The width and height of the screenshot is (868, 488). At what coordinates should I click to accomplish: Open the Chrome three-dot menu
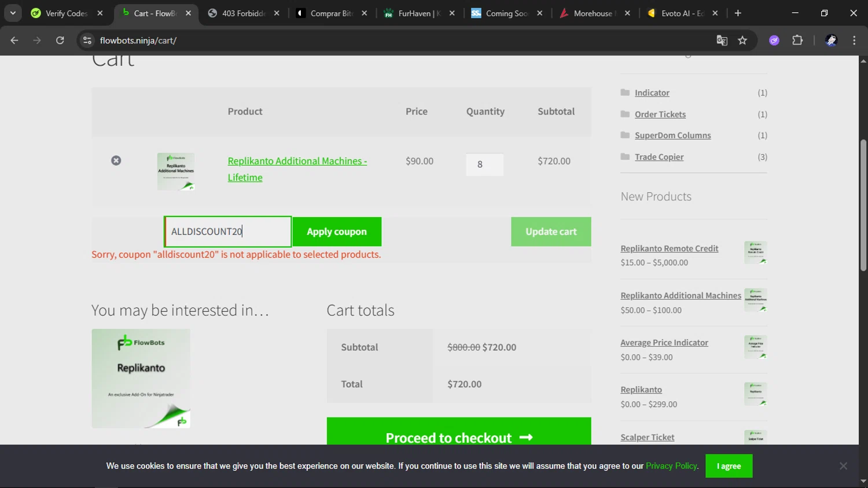(x=854, y=41)
